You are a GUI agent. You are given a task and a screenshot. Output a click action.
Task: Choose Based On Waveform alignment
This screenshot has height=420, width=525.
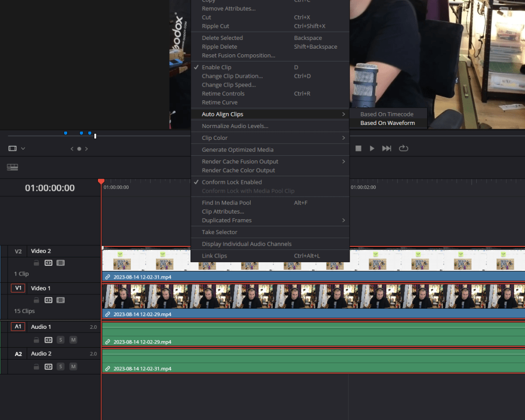click(388, 123)
